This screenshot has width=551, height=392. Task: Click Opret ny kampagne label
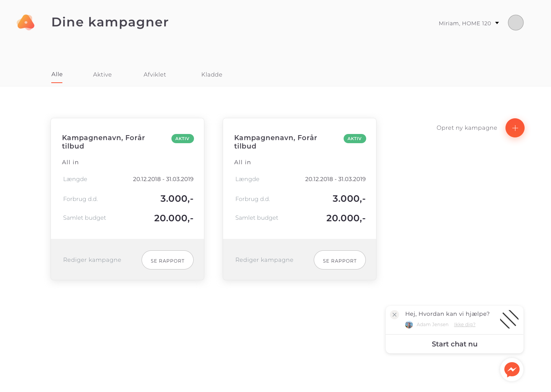click(467, 128)
